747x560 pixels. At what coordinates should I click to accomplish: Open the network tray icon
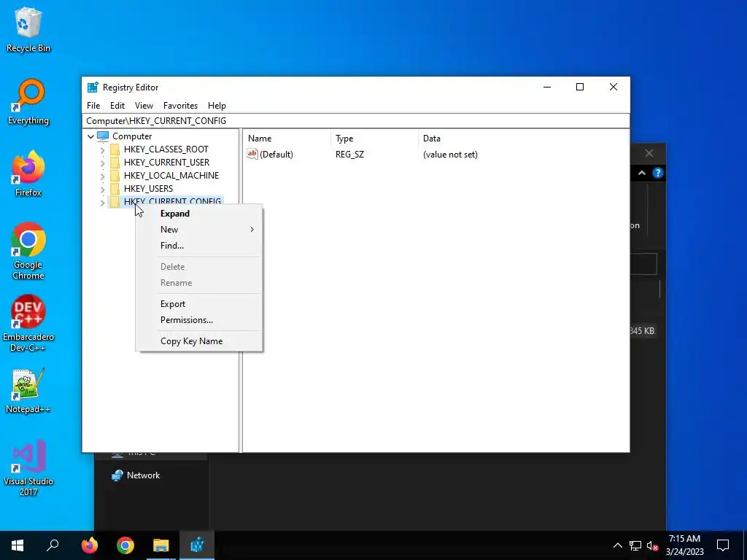[635, 545]
